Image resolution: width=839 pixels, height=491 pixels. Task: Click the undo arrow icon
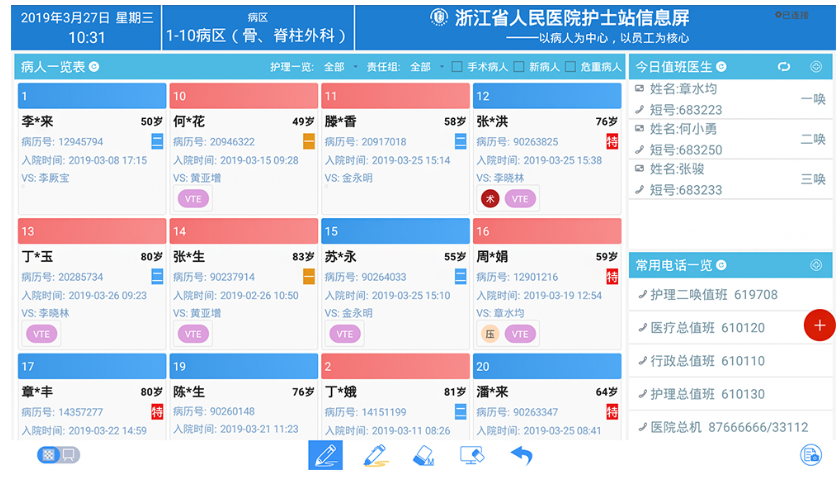click(522, 456)
